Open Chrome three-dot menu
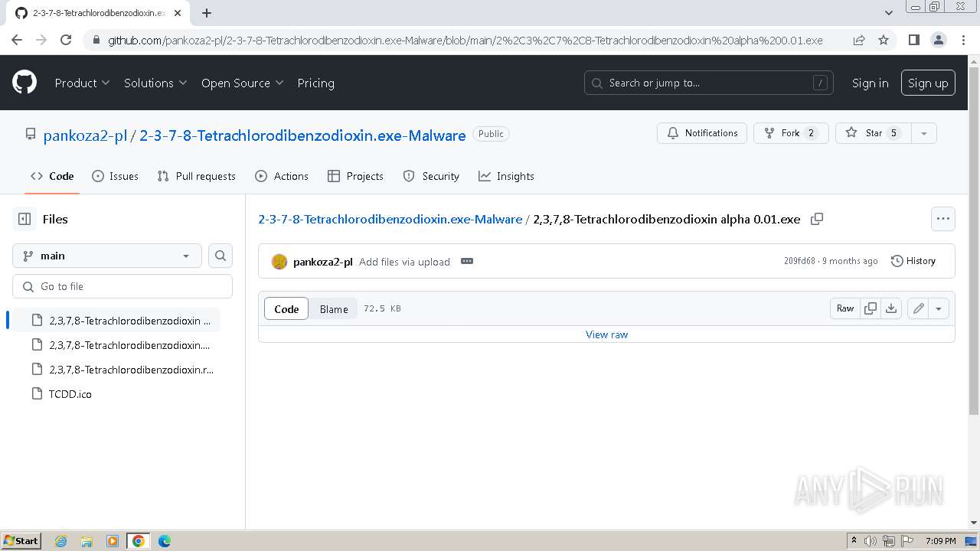The image size is (980, 551). [962, 40]
